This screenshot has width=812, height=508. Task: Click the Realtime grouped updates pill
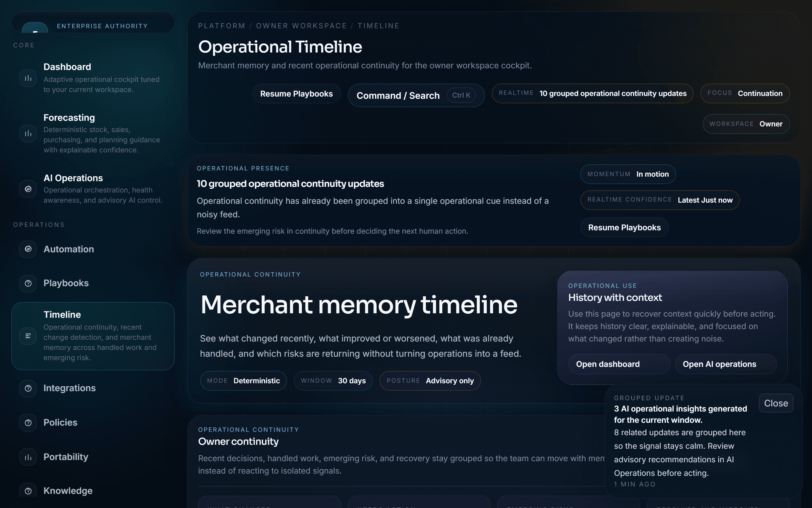pyautogui.click(x=592, y=93)
